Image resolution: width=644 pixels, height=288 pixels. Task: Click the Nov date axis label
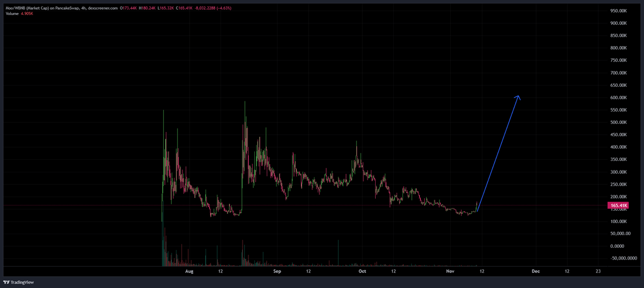pos(450,271)
